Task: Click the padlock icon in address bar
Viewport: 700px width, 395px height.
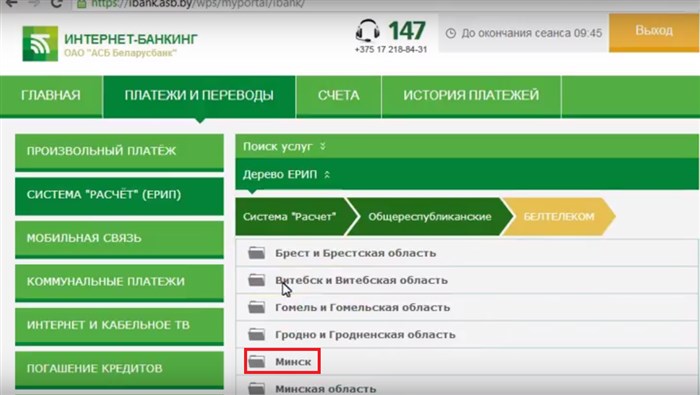Action: (81, 4)
